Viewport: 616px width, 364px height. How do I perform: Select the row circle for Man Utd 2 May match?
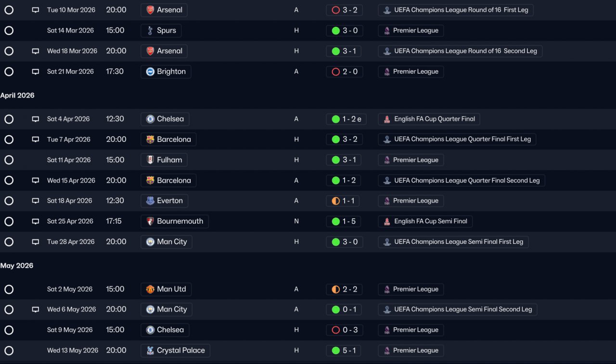tap(9, 289)
